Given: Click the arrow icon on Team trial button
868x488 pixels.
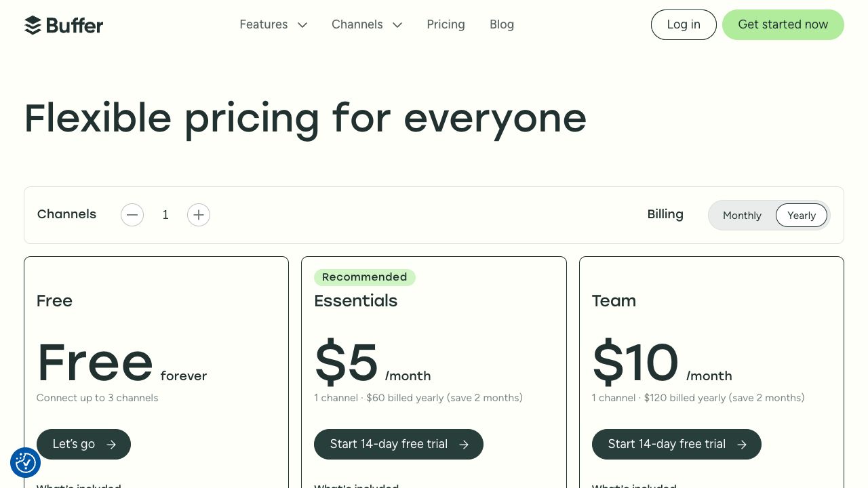Looking at the screenshot, I should [742, 445].
